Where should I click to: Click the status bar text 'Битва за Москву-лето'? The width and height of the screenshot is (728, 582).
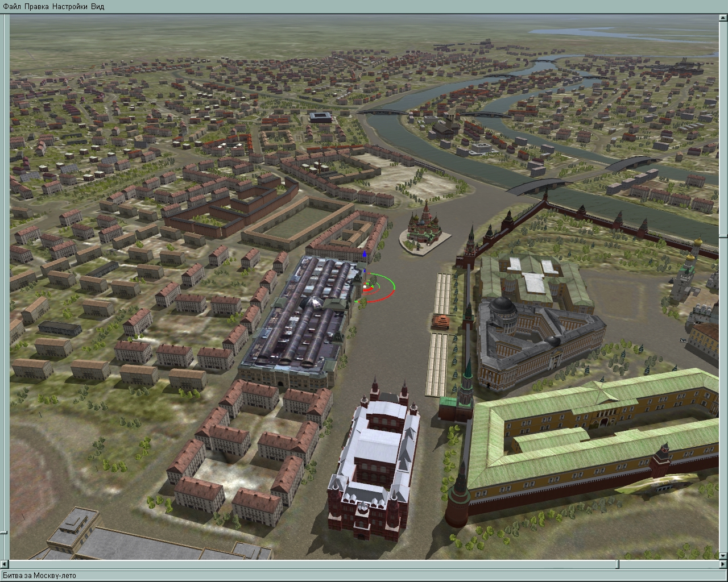pos(39,576)
